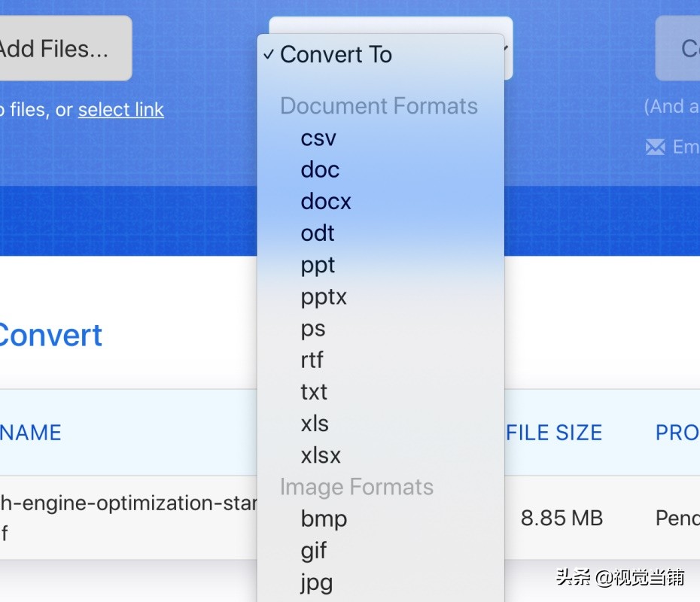Click the FILE SIZE column header

tap(555, 433)
